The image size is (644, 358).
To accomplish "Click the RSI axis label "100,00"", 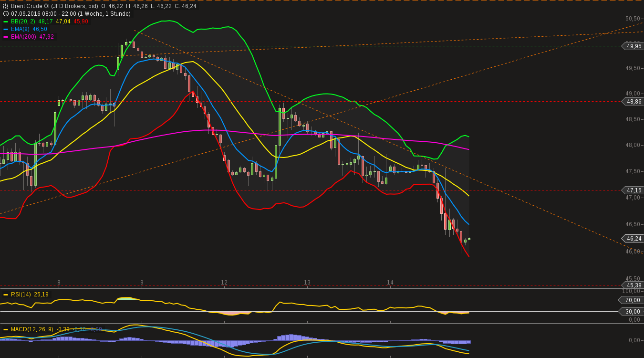I will pyautogui.click(x=632, y=291).
